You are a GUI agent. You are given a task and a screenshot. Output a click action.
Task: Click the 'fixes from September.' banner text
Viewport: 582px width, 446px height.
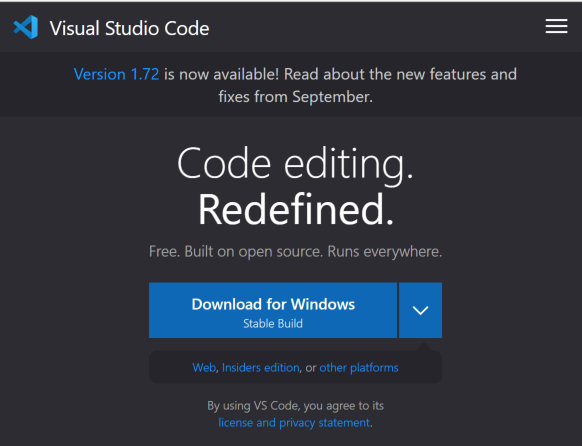coord(295,97)
